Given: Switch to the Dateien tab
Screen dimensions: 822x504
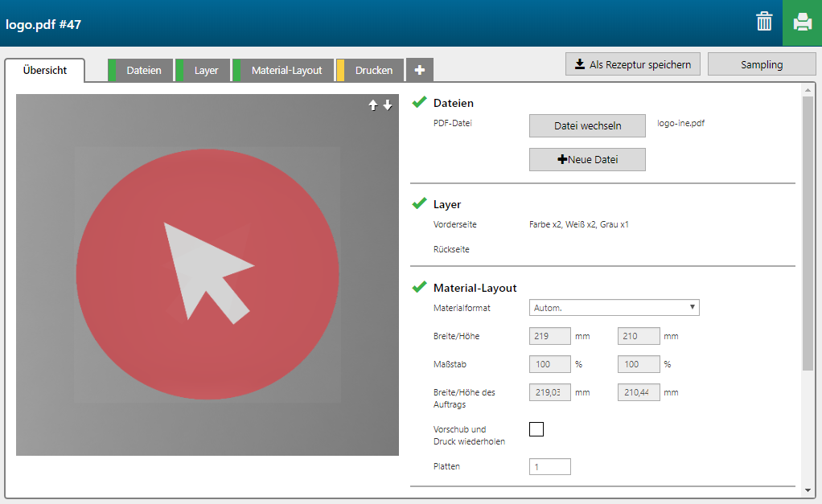Looking at the screenshot, I should 144,71.
